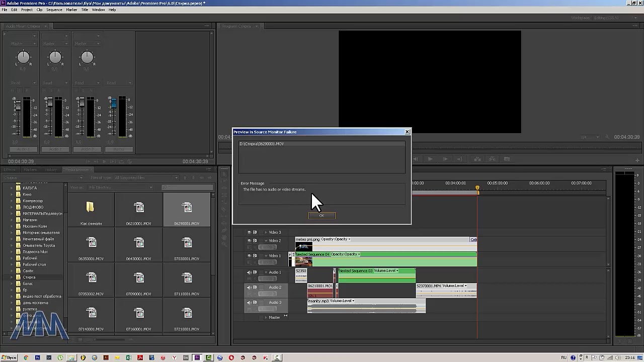644x362 pixels.
Task: Open the Clip menu
Action: click(x=39, y=10)
